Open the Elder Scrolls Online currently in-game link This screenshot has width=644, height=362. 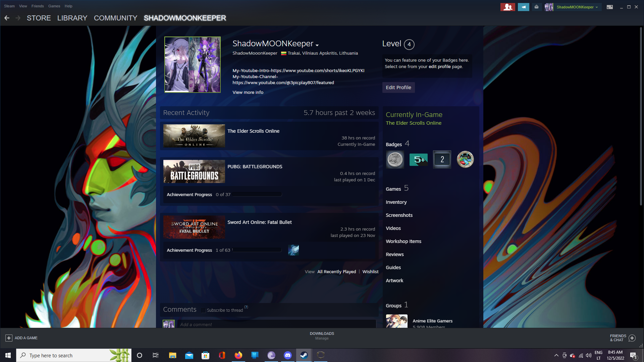(x=414, y=123)
